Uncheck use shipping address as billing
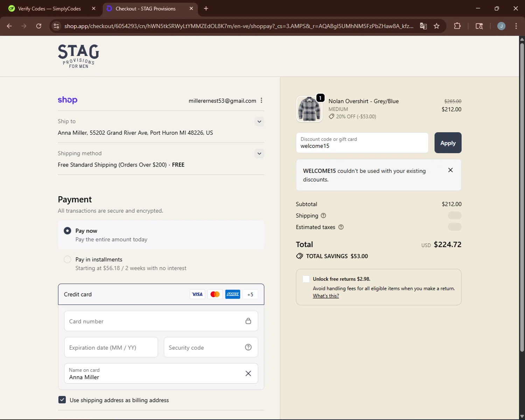 pyautogui.click(x=62, y=400)
